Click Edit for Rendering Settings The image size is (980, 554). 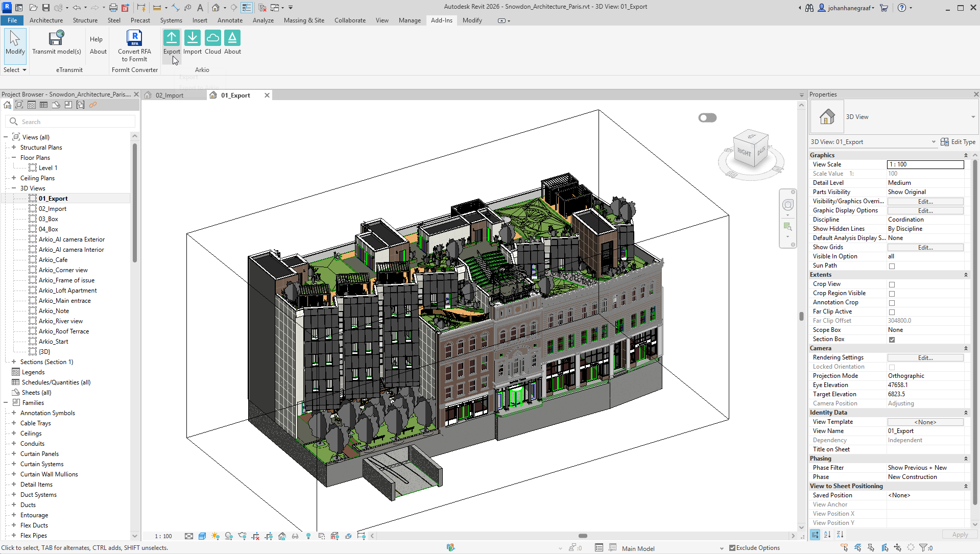925,358
